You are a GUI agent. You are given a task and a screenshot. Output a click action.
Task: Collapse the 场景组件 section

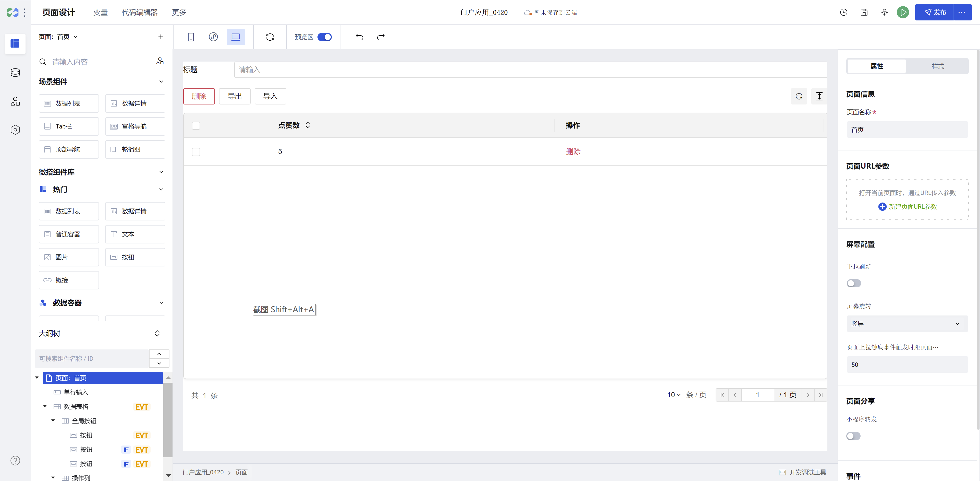161,81
